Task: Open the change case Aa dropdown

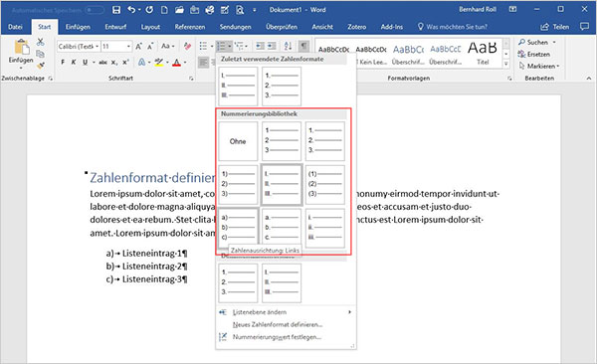Action: point(167,47)
